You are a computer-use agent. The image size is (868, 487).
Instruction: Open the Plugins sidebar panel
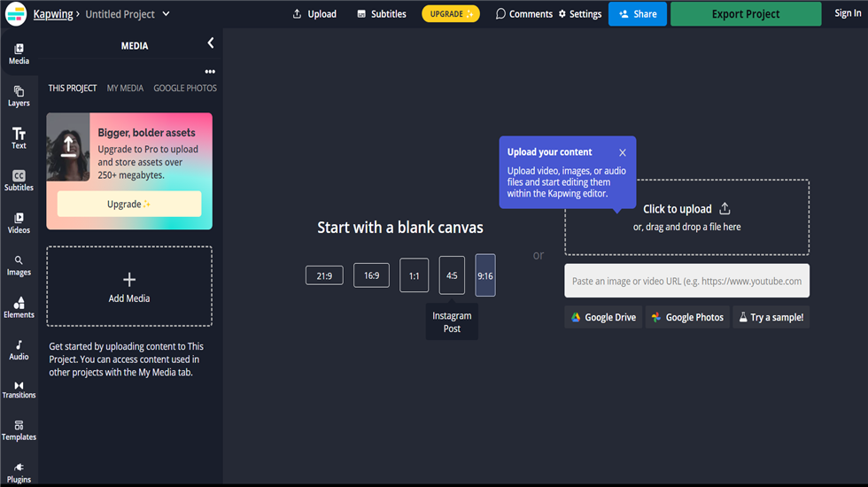click(x=19, y=474)
